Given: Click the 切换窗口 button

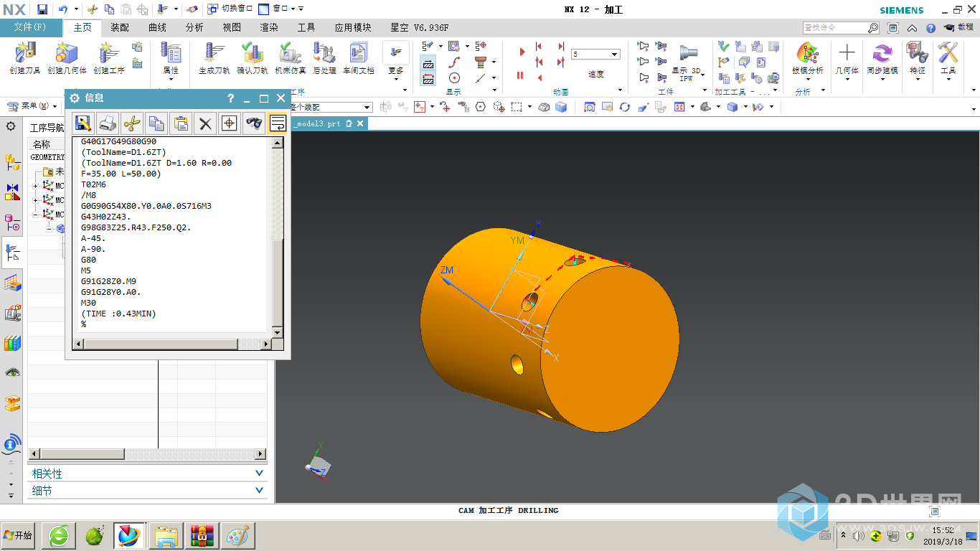Looking at the screenshot, I should tap(230, 9).
